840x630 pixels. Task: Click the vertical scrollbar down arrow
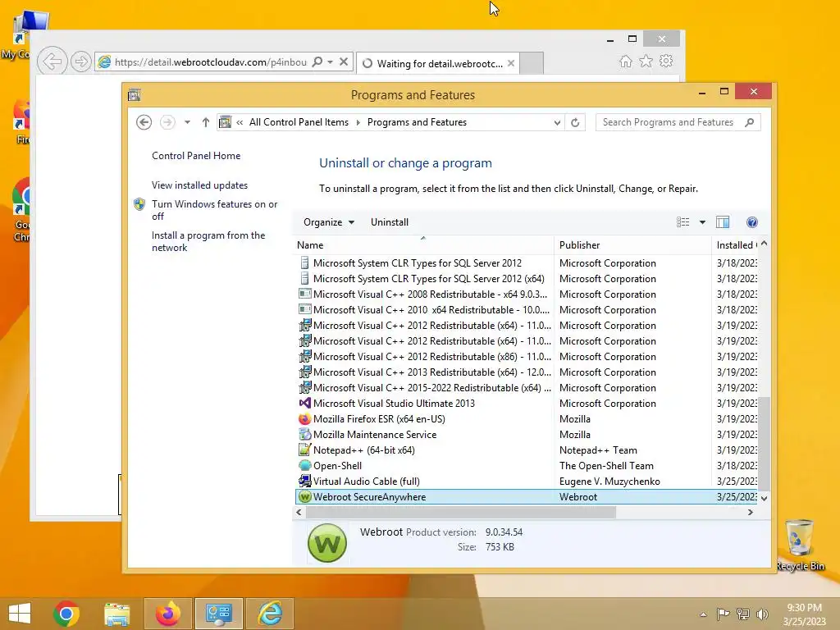tap(764, 498)
